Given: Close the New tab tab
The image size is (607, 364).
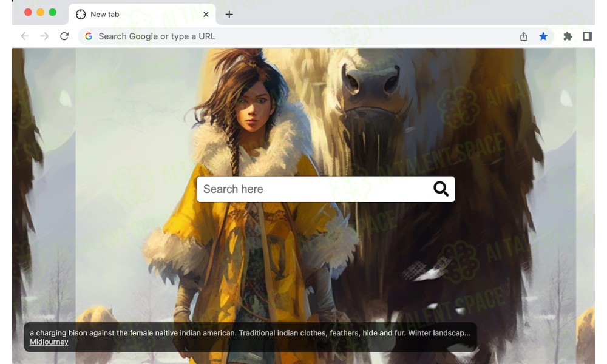Looking at the screenshot, I should pyautogui.click(x=206, y=15).
